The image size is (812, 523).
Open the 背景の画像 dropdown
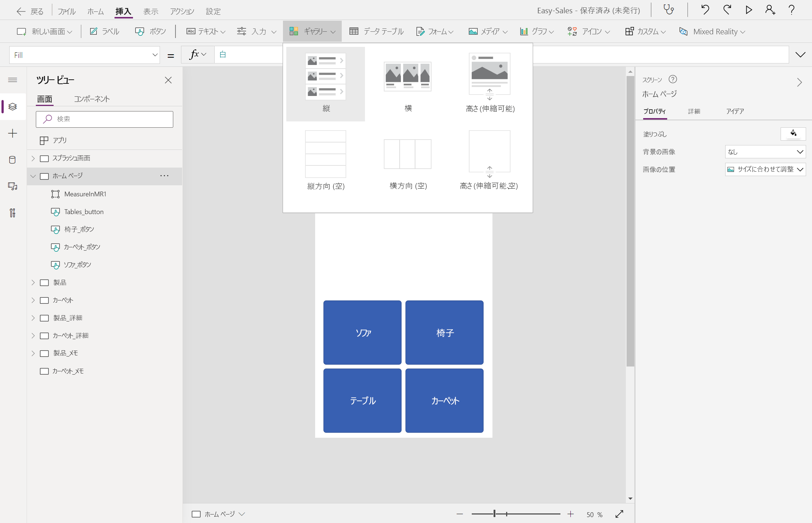click(765, 152)
